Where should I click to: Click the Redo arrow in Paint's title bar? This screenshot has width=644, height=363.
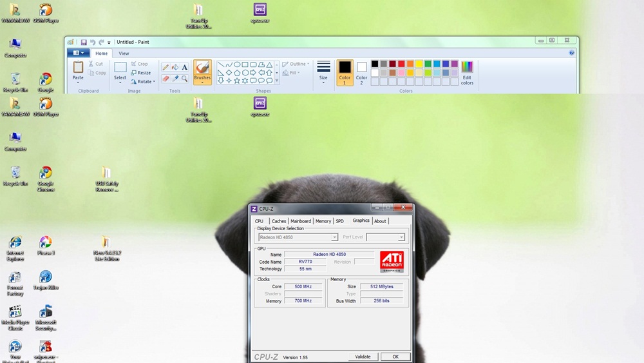pos(101,42)
